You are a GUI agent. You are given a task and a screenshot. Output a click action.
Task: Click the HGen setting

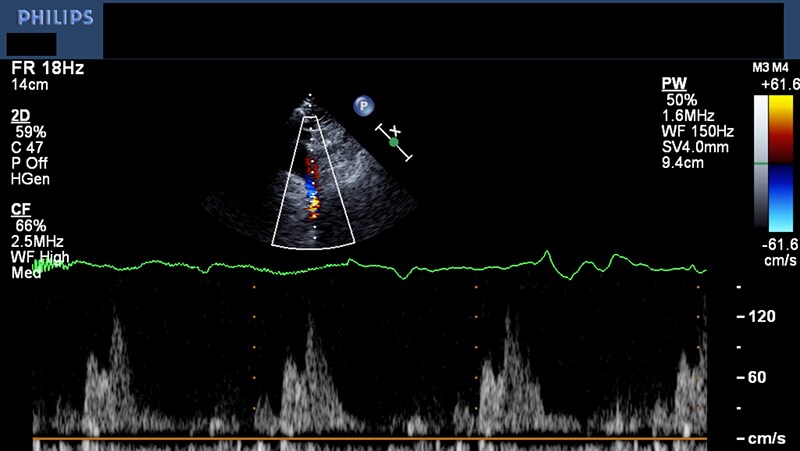point(30,179)
